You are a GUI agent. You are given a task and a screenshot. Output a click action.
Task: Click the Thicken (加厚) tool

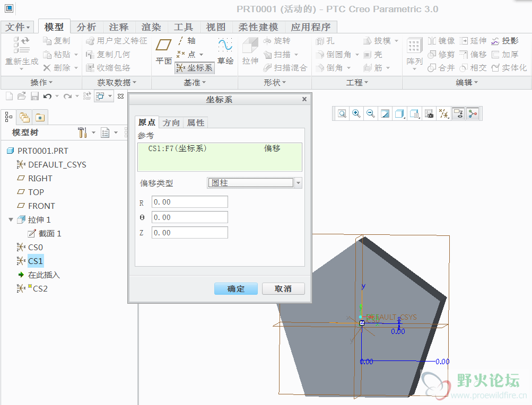(x=505, y=55)
